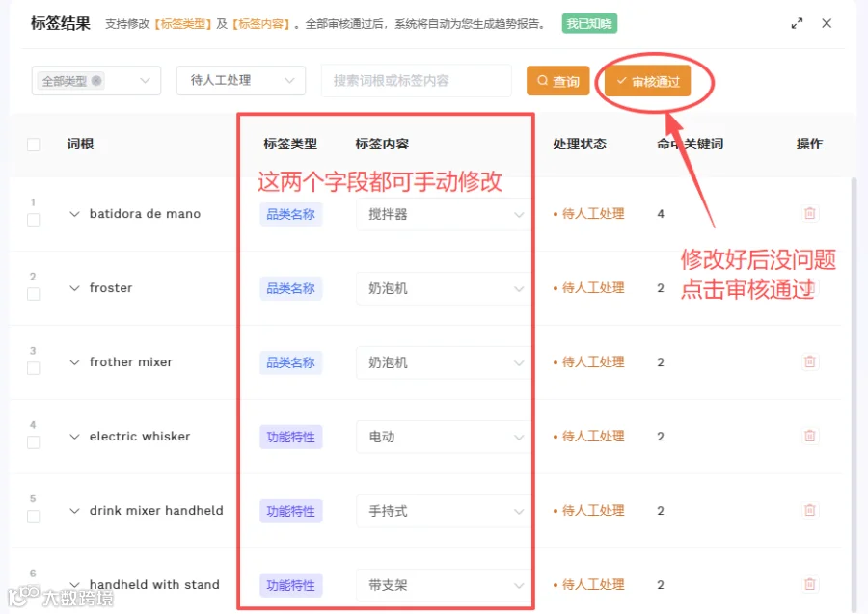Delete the electric whisker row
This screenshot has width=868, height=614.
click(809, 436)
